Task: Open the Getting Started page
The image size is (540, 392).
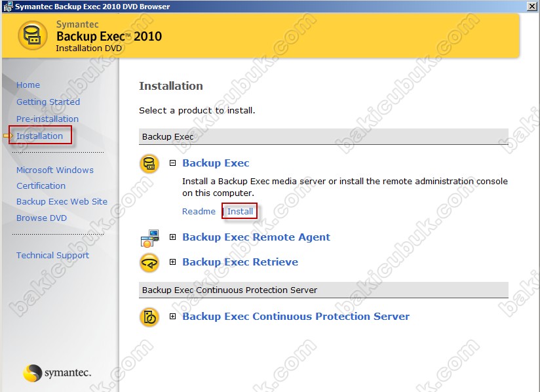Action: [x=48, y=102]
